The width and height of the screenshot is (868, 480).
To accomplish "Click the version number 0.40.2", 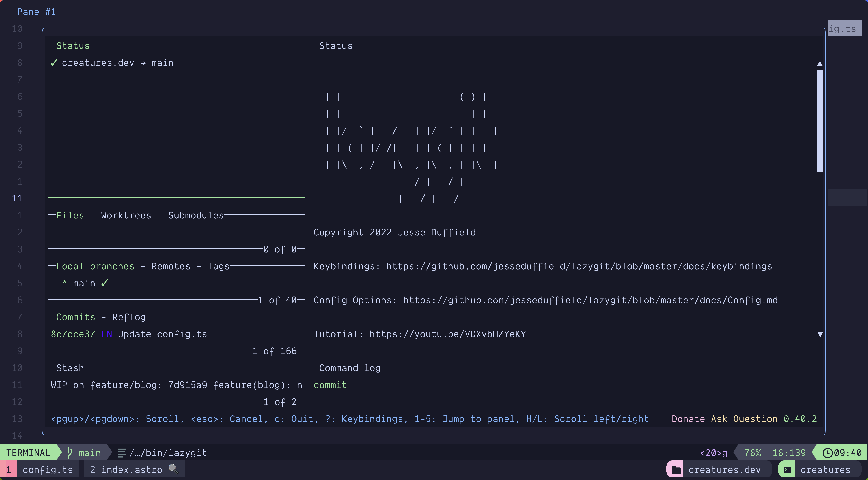I will point(800,419).
